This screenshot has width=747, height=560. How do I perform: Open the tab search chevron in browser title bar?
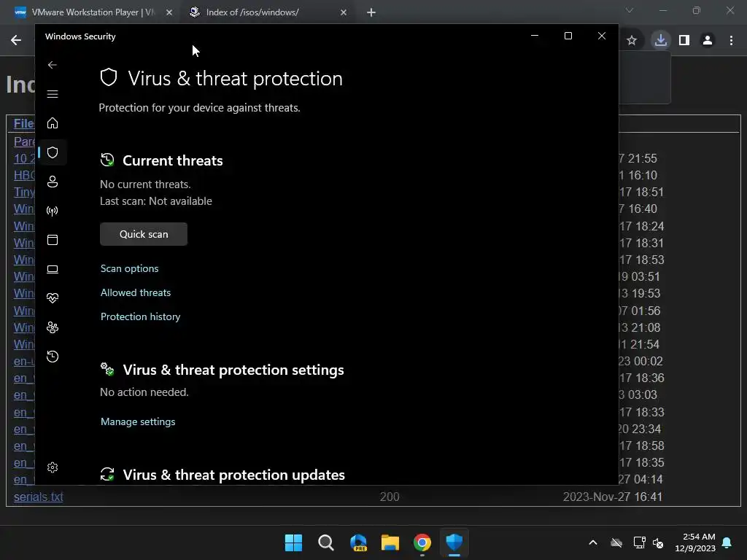coord(630,10)
